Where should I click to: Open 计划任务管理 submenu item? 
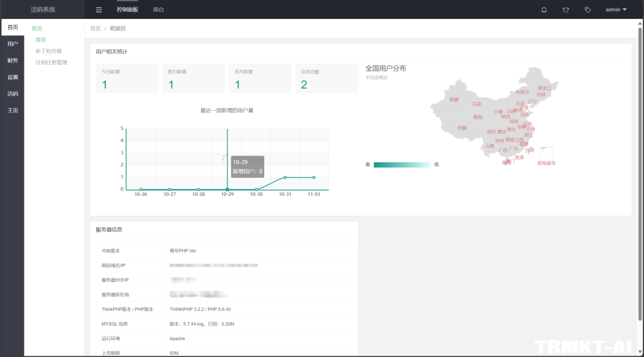[51, 62]
